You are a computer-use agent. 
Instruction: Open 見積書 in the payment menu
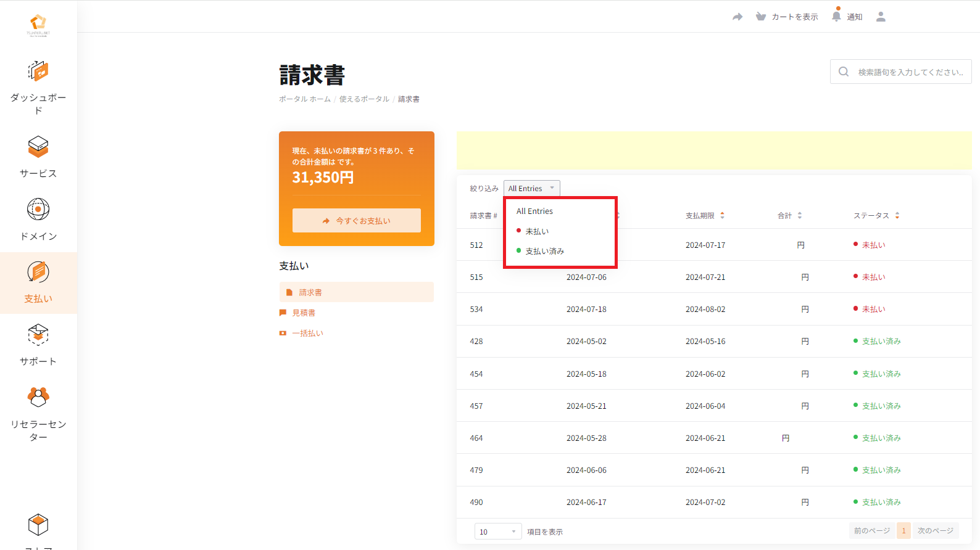pyautogui.click(x=304, y=313)
